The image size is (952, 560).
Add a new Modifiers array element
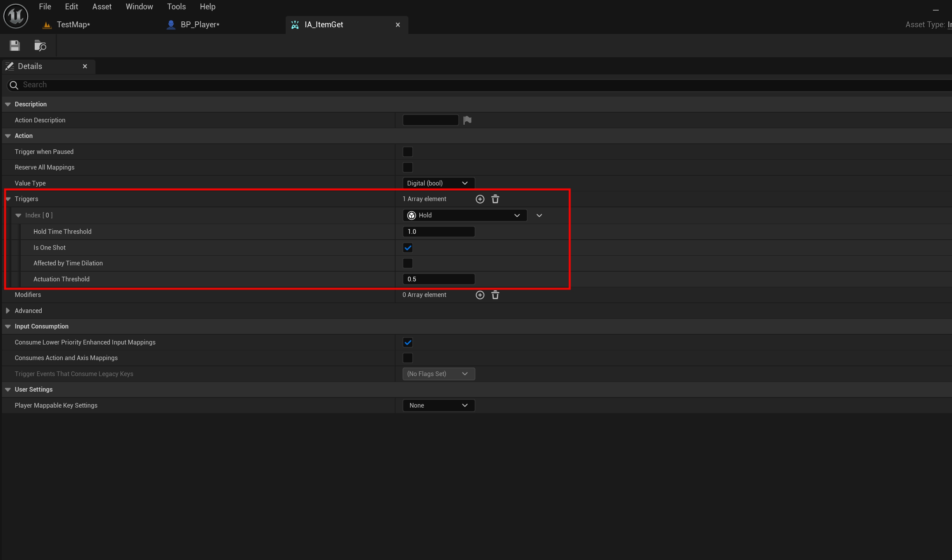480,295
